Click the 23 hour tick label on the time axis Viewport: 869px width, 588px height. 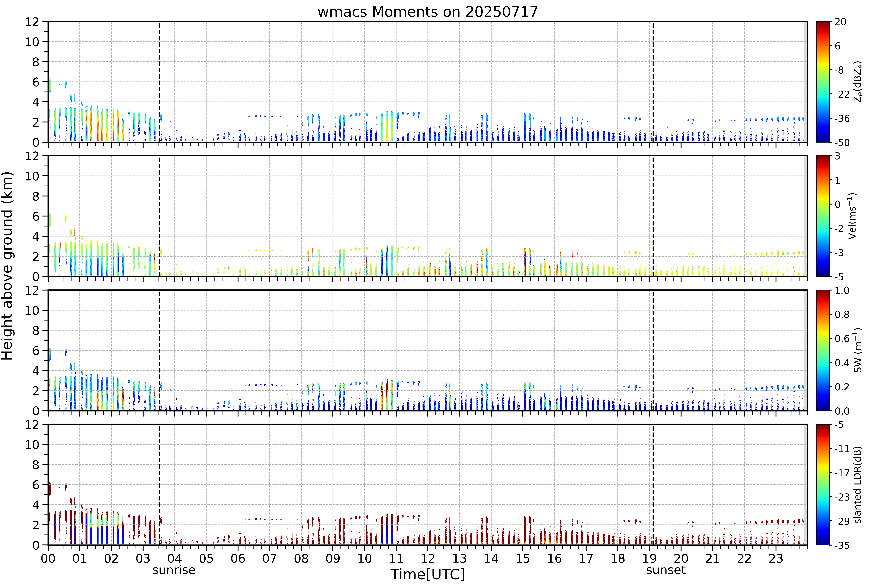[x=776, y=558]
